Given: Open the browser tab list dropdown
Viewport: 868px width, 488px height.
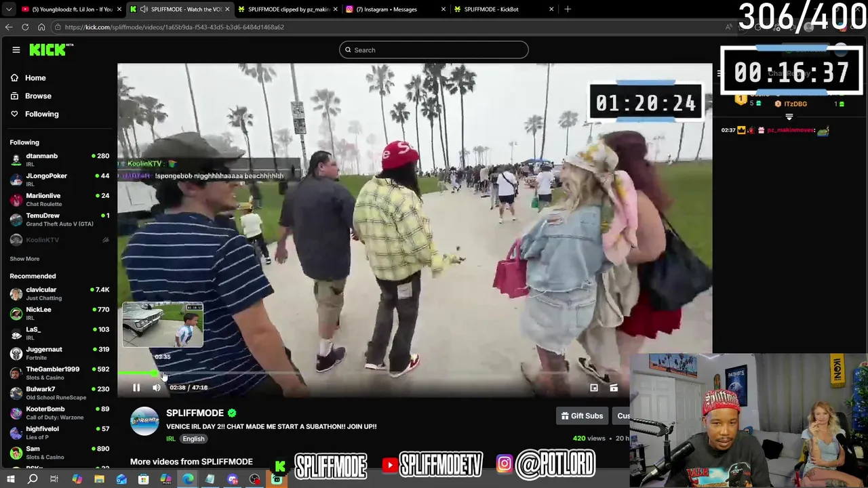Looking at the screenshot, I should coord(8,9).
